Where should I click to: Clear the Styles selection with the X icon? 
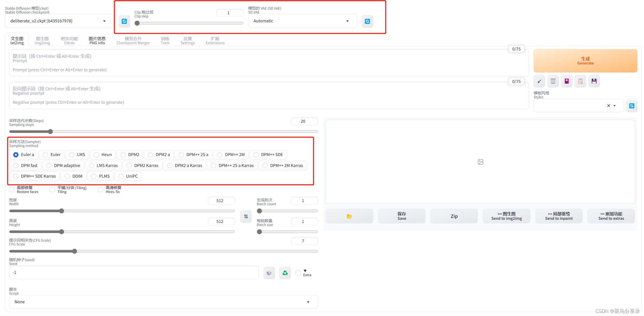(x=608, y=106)
